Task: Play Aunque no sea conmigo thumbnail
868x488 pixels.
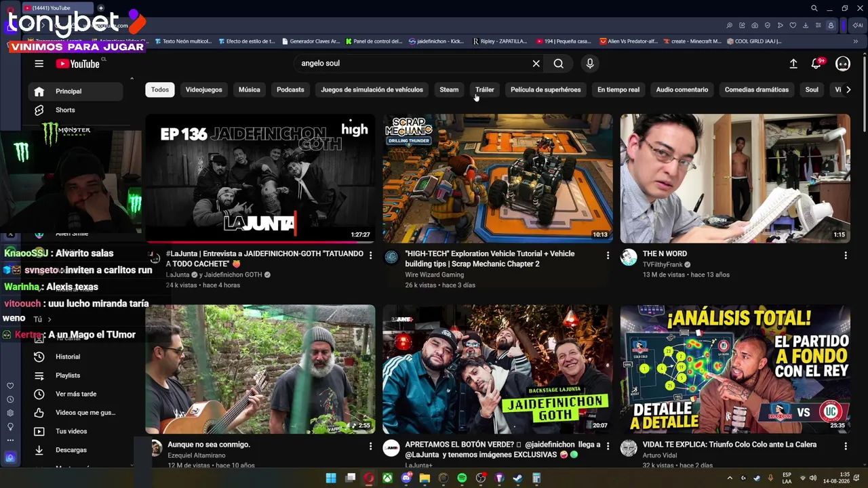Action: coord(260,369)
